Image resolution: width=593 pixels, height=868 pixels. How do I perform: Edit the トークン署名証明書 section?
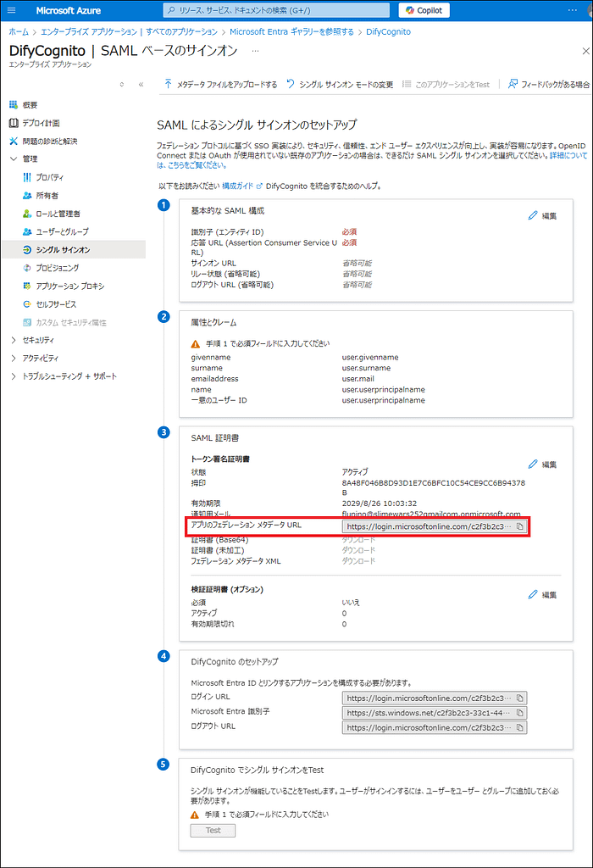tap(542, 465)
